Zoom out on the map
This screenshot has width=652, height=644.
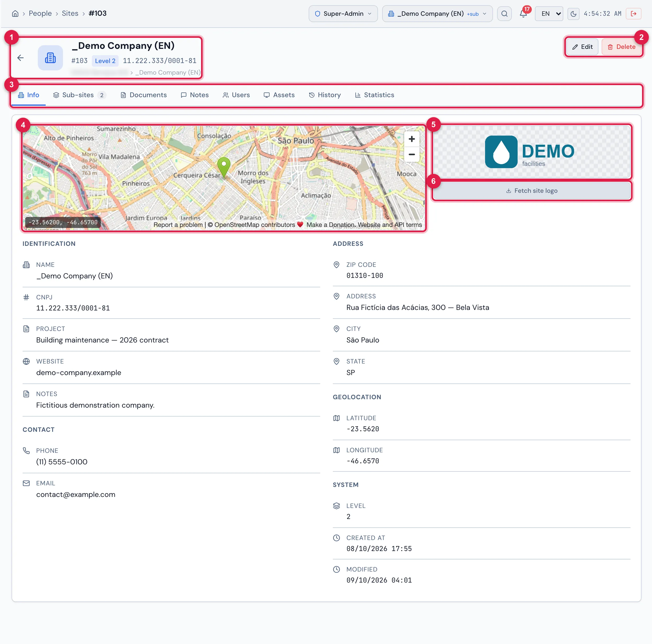(x=411, y=154)
